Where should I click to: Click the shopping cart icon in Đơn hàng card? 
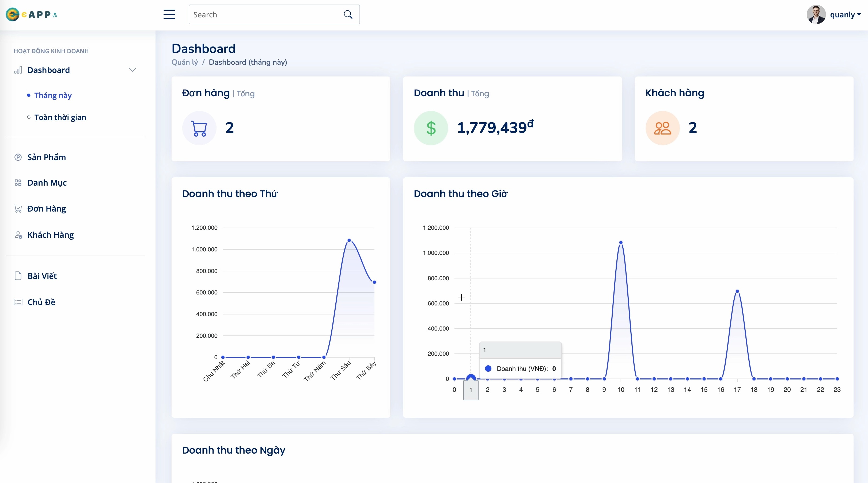[x=199, y=128]
